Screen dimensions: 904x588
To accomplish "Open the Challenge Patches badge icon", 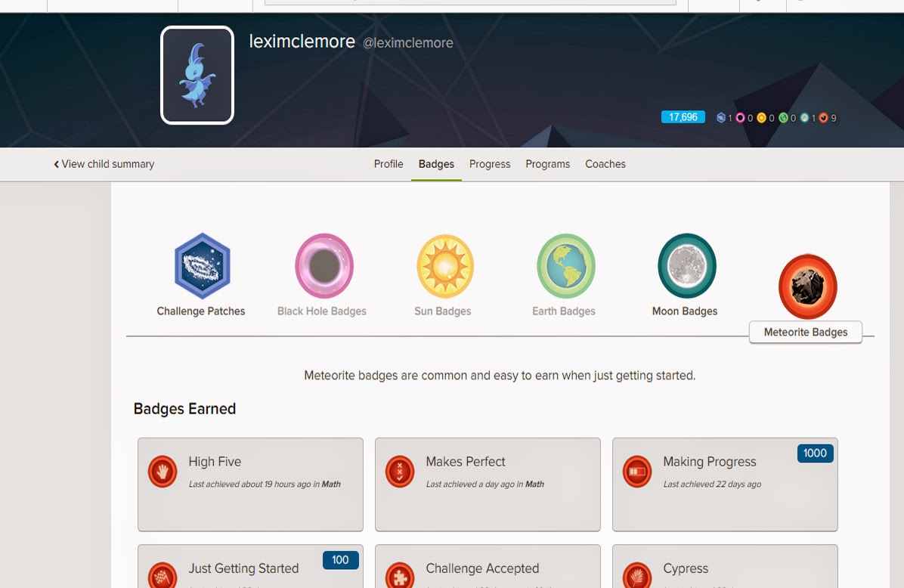I will 203,266.
